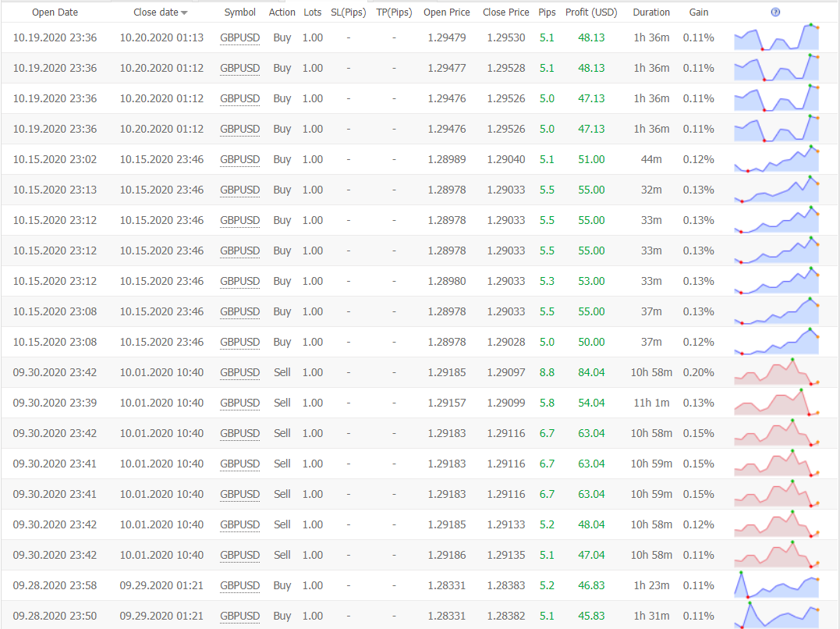The height and width of the screenshot is (629, 840).
Task: Open GBPUSD link in the 51.00 profit row
Action: (x=239, y=160)
